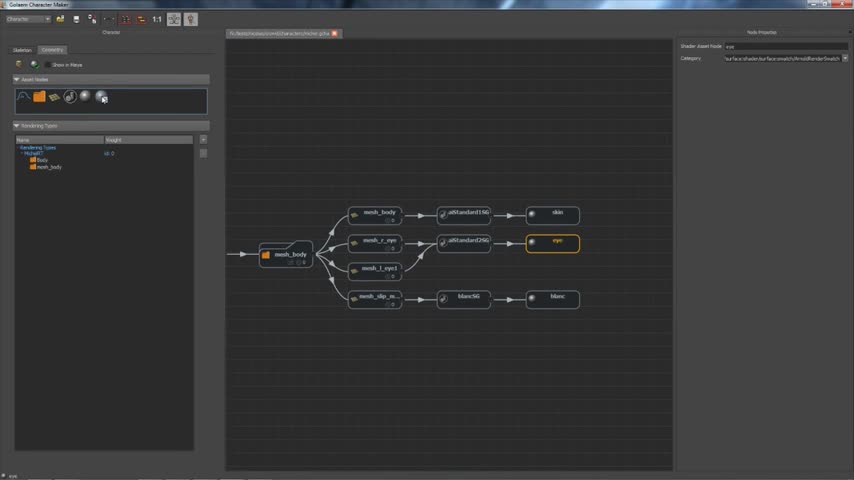Screen dimensions: 854x480
Task: Select the aiStandard2SG shading group node
Action: 463,244
